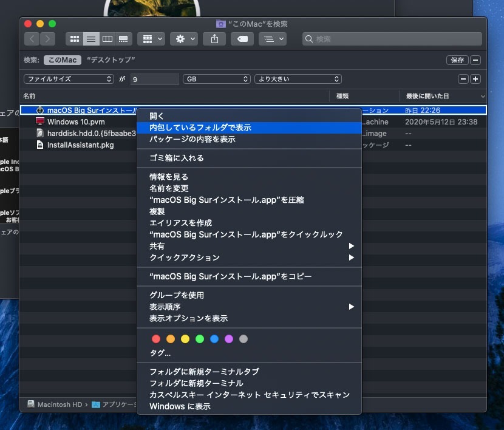This screenshot has height=430, width=504.
Task: Click the macOS Big Sur installer icon
Action: pyautogui.click(x=40, y=110)
